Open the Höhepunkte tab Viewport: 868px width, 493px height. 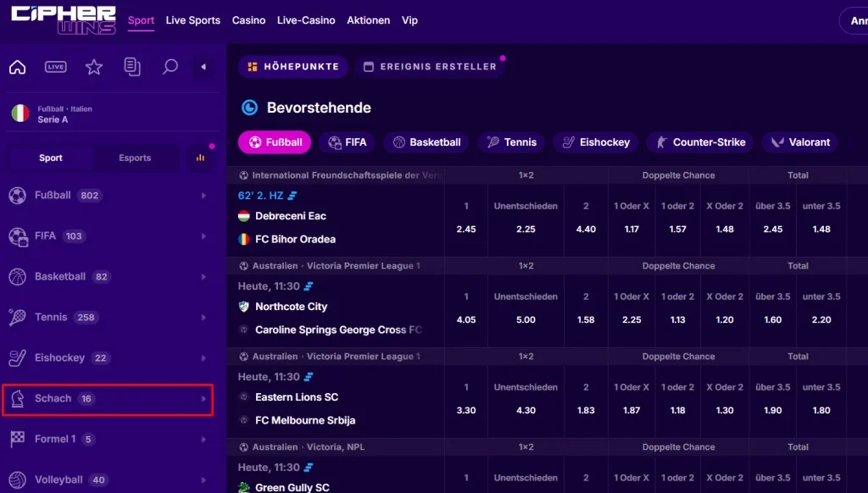(x=292, y=66)
